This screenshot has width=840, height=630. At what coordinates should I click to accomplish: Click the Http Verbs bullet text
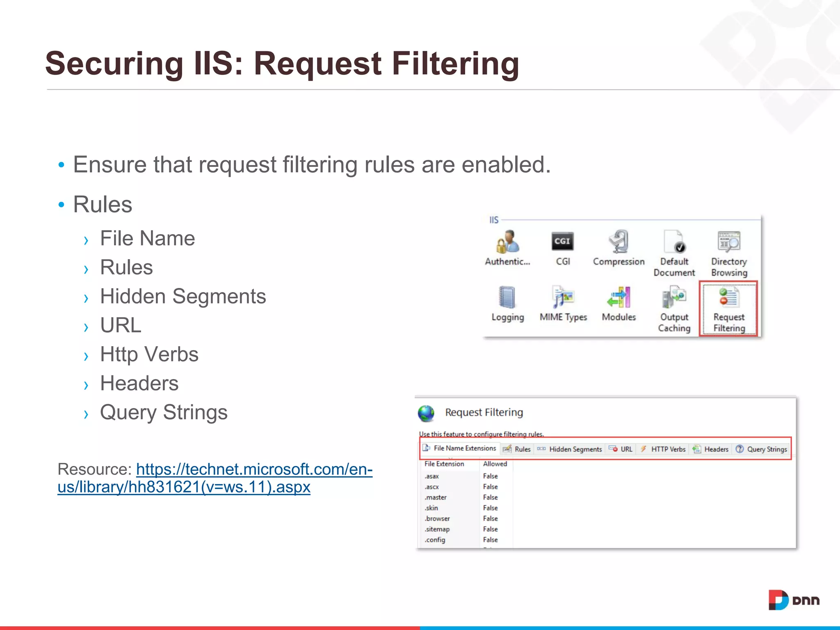[x=149, y=354]
